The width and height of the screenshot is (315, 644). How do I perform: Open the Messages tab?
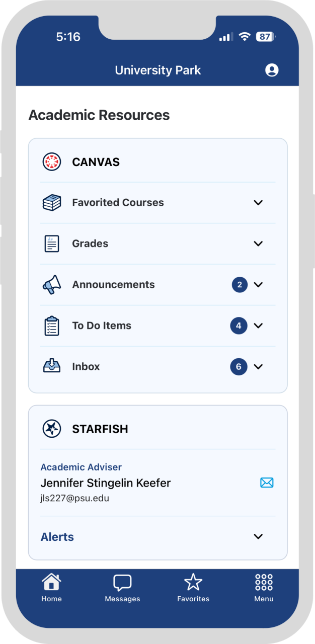(x=122, y=588)
